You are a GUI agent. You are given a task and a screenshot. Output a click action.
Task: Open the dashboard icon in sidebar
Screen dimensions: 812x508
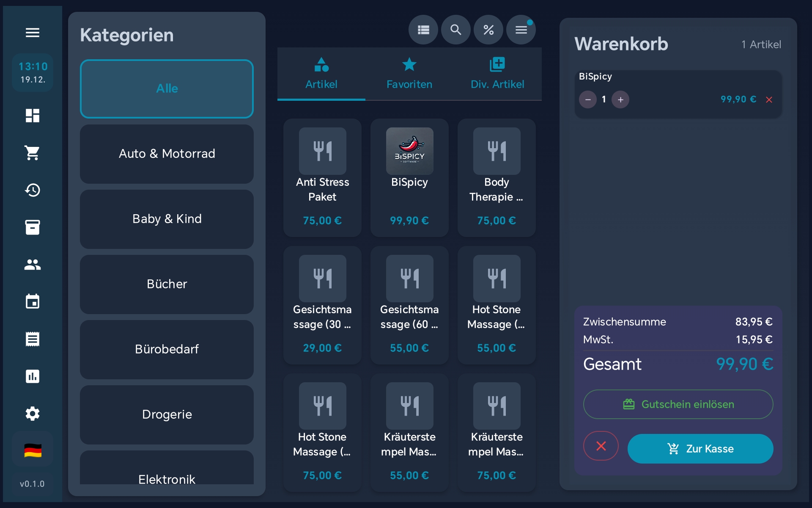click(32, 116)
